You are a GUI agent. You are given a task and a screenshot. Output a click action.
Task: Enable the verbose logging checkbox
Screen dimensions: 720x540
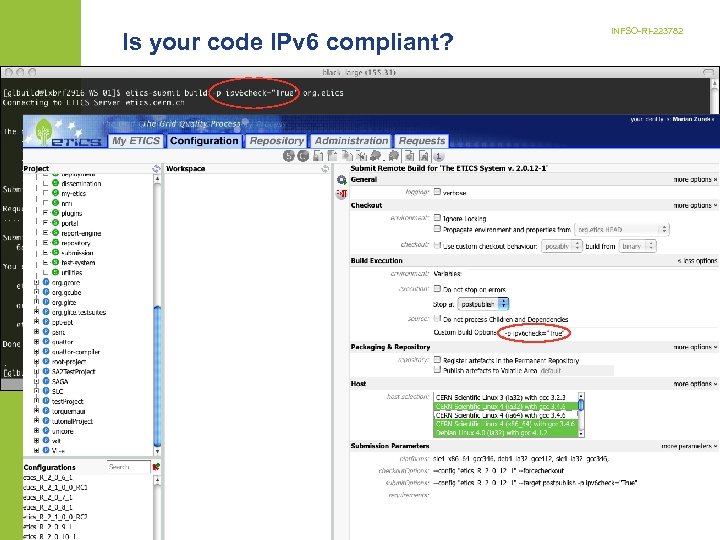437,192
